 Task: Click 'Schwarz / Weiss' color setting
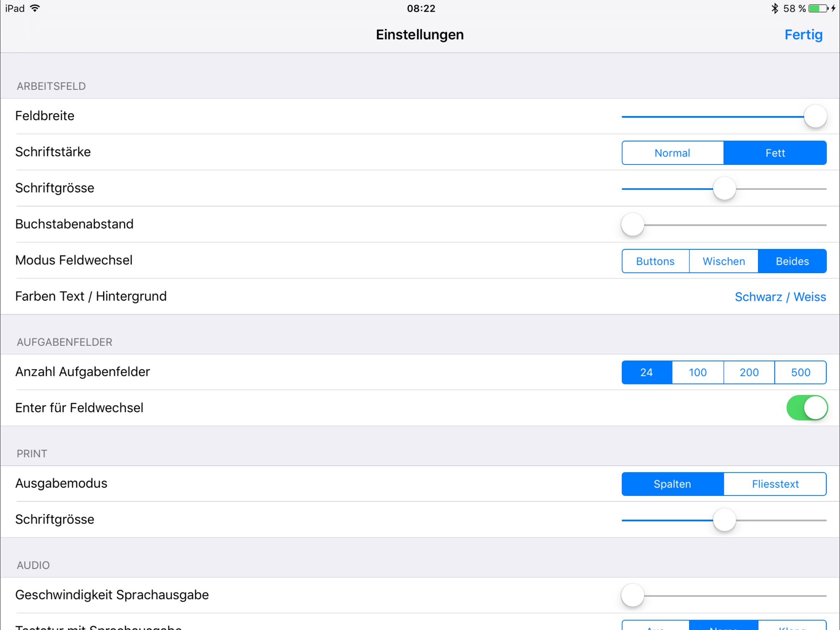(781, 297)
